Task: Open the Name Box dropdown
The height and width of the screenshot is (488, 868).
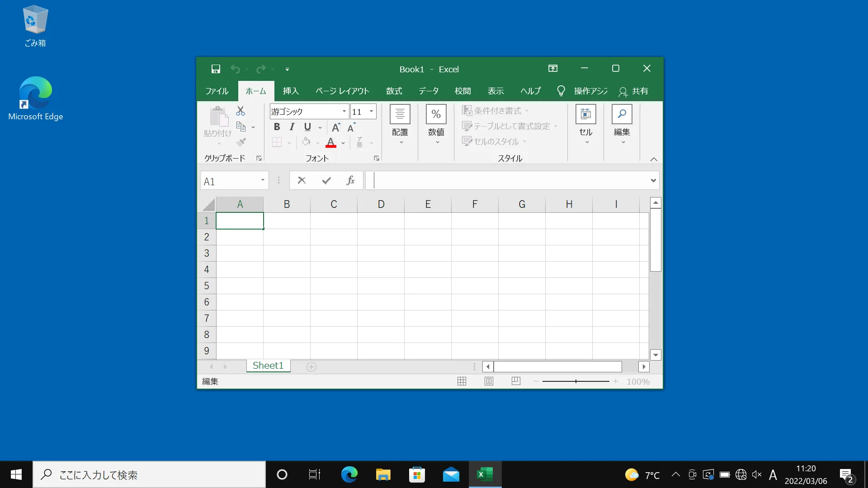Action: [263, 180]
